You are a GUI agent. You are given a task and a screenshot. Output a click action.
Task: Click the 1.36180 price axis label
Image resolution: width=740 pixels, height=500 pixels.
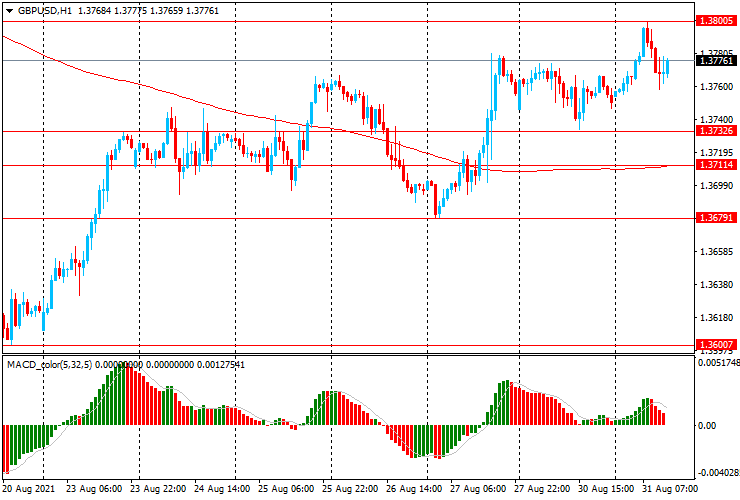click(x=717, y=318)
